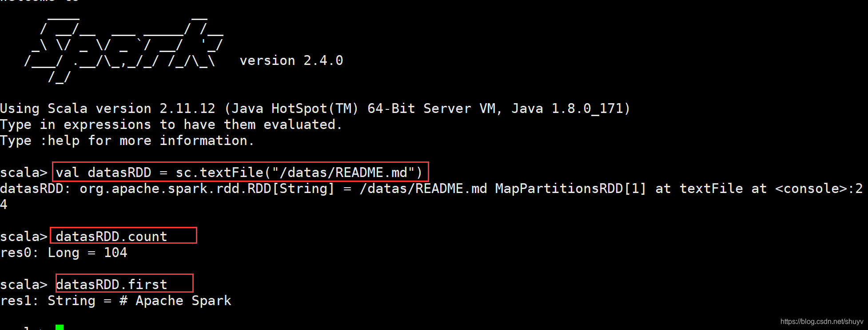Screen dimensions: 868x330
Task: Click 'Type in expressions to have them evaluated.'
Action: coord(171,125)
